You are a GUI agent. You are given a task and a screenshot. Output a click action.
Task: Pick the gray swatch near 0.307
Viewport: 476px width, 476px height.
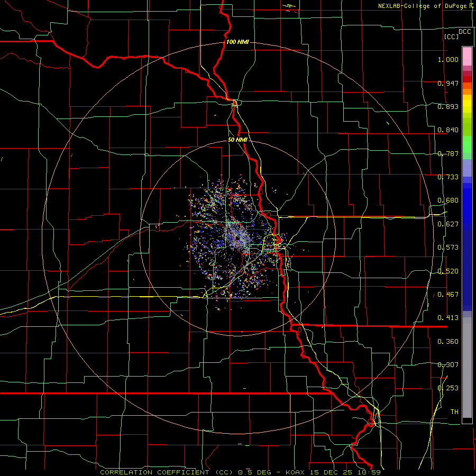(467, 368)
